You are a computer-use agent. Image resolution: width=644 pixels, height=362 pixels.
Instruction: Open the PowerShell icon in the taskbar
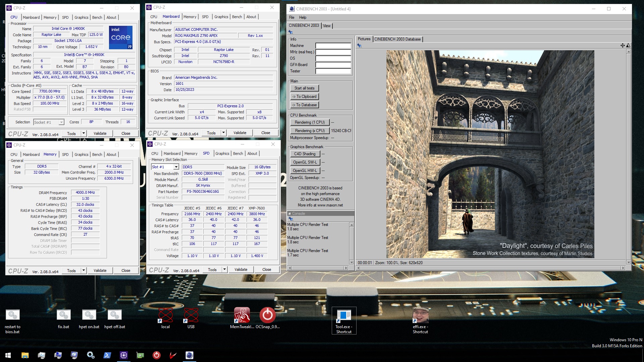pos(107,355)
